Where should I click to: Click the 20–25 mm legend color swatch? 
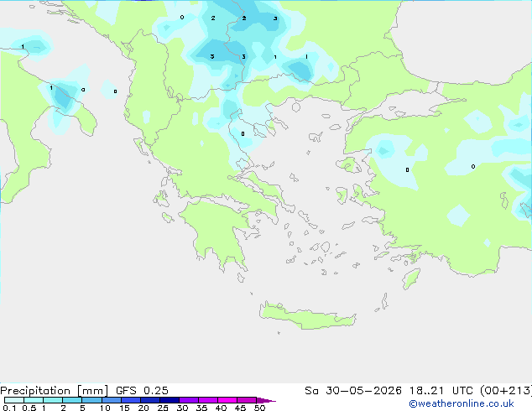click(x=150, y=400)
